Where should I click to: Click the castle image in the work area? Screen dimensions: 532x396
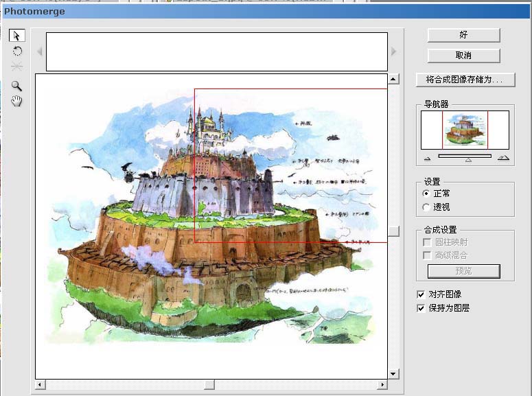pos(211,217)
